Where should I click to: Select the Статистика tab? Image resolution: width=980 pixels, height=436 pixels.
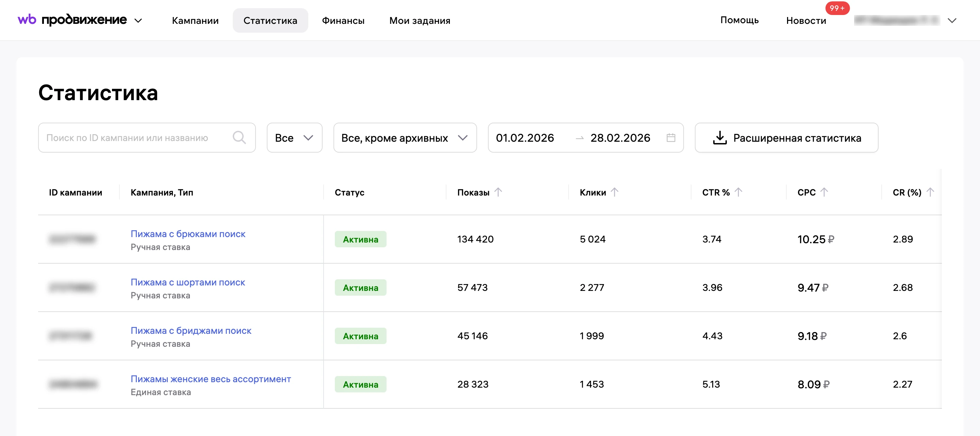pos(270,20)
